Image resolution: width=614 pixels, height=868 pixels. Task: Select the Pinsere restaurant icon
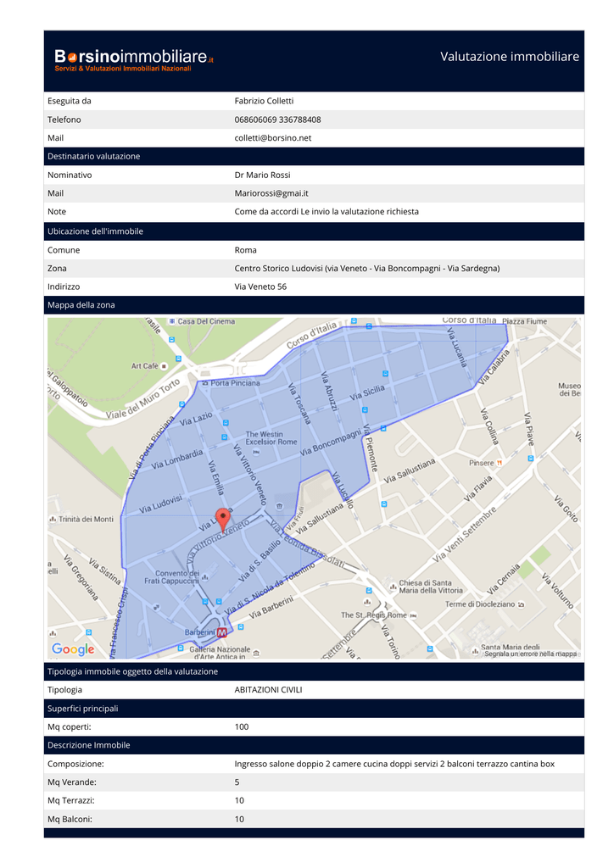[500, 463]
